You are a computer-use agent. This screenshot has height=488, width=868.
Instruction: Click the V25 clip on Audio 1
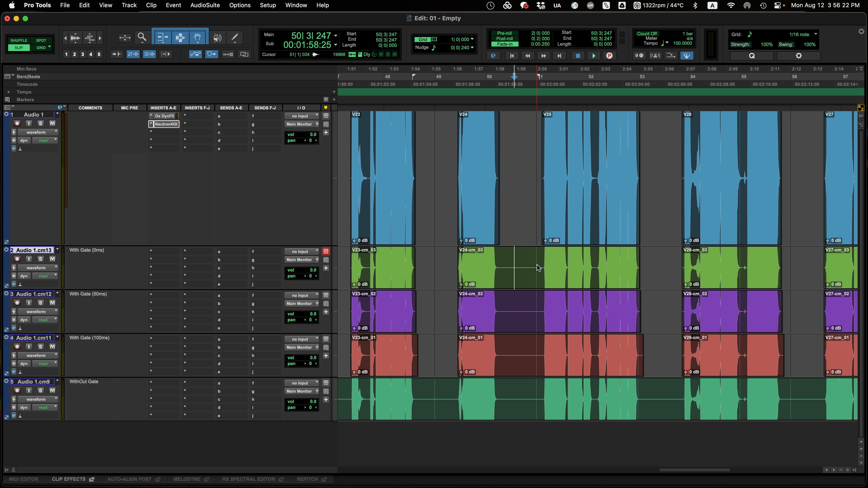590,178
